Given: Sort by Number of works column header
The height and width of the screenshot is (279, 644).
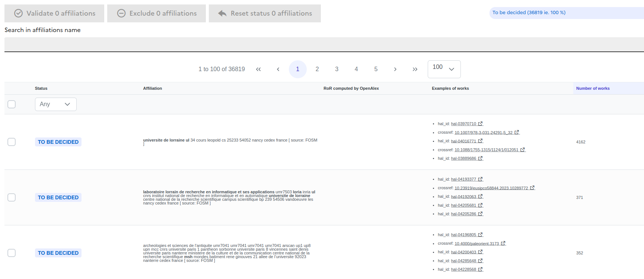Looking at the screenshot, I should 593,88.
